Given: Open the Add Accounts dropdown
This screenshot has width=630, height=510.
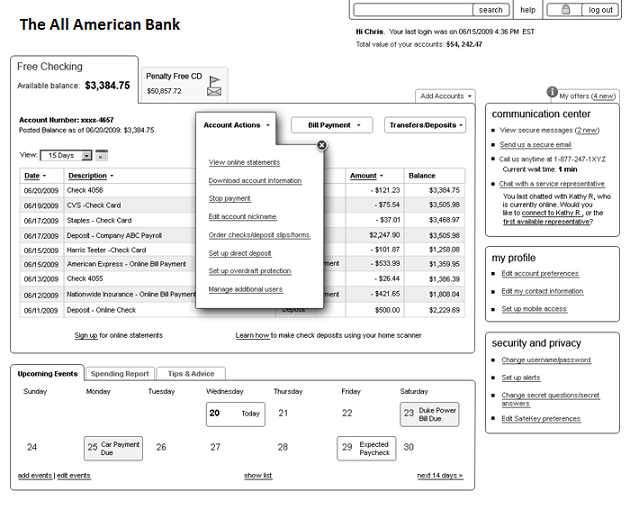Looking at the screenshot, I should [x=445, y=96].
